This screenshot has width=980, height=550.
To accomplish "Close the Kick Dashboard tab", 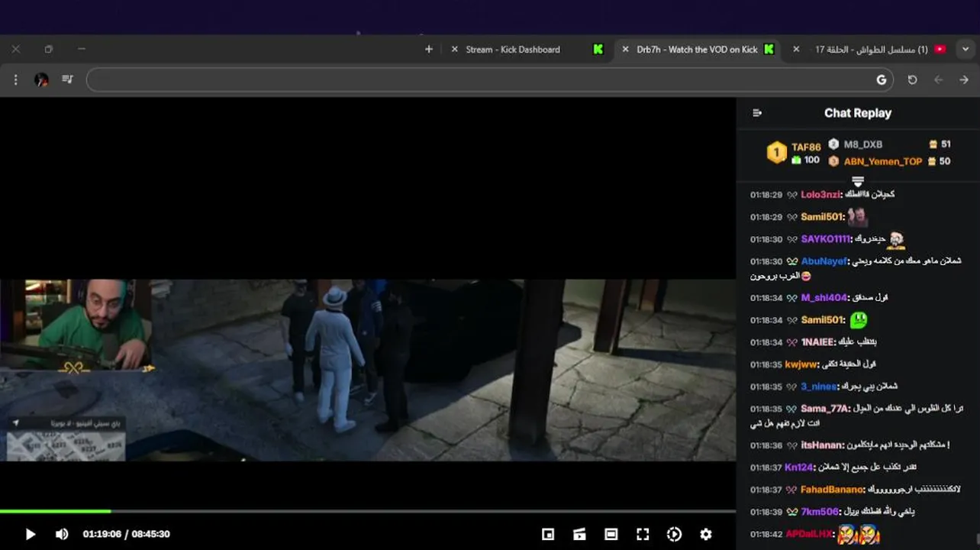I will click(455, 49).
